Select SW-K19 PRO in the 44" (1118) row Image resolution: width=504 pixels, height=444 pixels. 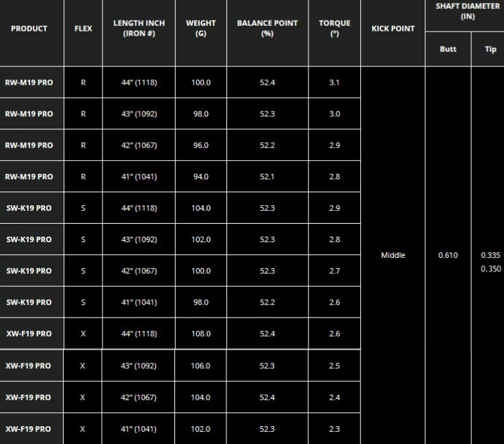[x=29, y=208]
